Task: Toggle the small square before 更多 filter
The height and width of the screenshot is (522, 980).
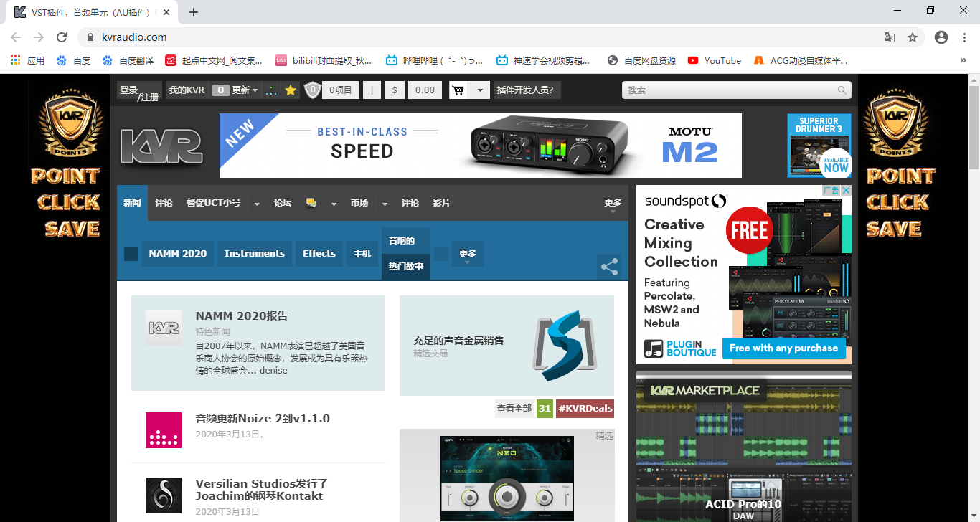Action: coord(441,254)
